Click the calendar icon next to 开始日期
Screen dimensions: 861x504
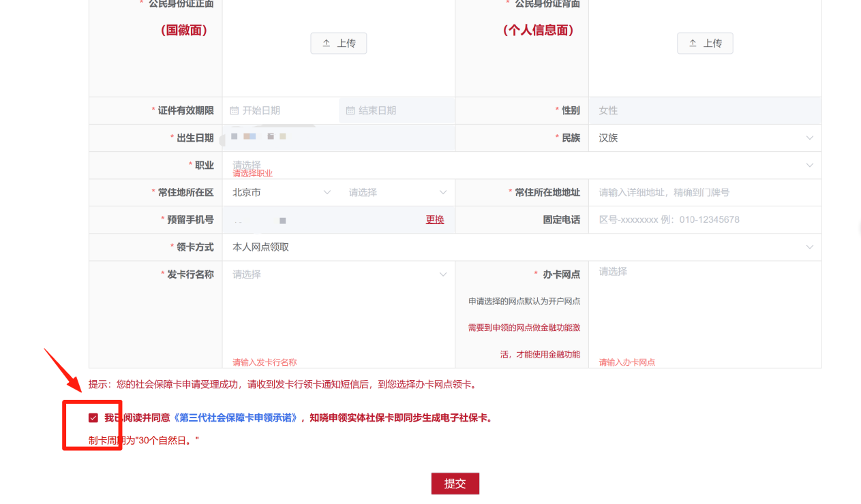(x=234, y=110)
